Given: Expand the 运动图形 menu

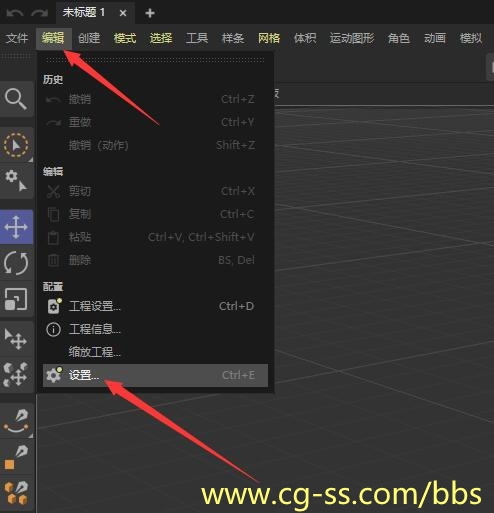Looking at the screenshot, I should [352, 38].
